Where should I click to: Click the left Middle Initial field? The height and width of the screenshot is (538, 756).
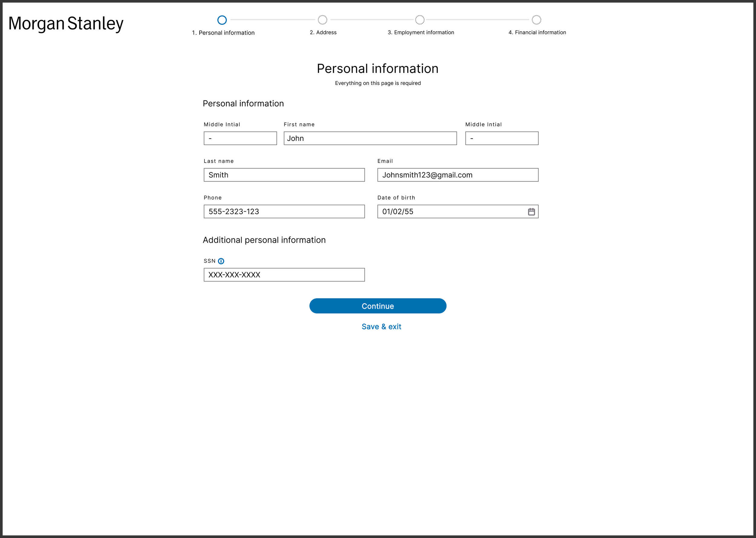[x=240, y=138]
